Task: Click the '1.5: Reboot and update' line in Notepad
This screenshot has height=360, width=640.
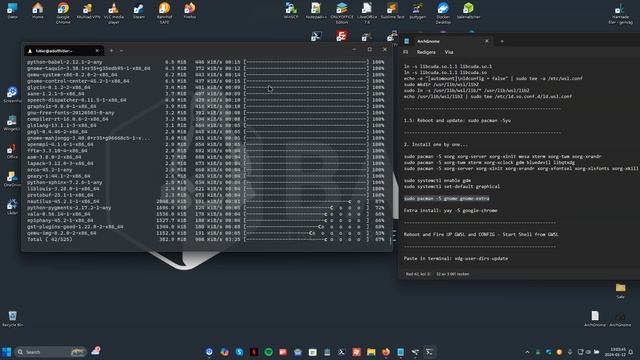Action: tap(457, 120)
